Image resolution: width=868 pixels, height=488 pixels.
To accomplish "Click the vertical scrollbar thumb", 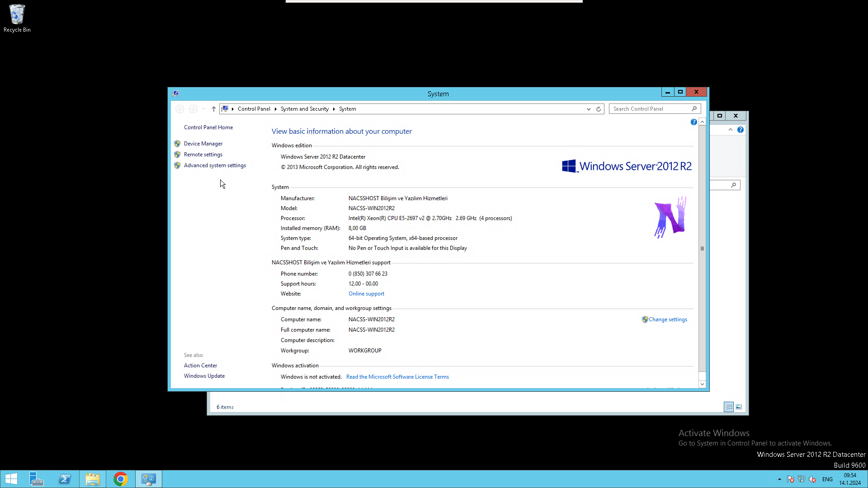I will click(x=702, y=248).
